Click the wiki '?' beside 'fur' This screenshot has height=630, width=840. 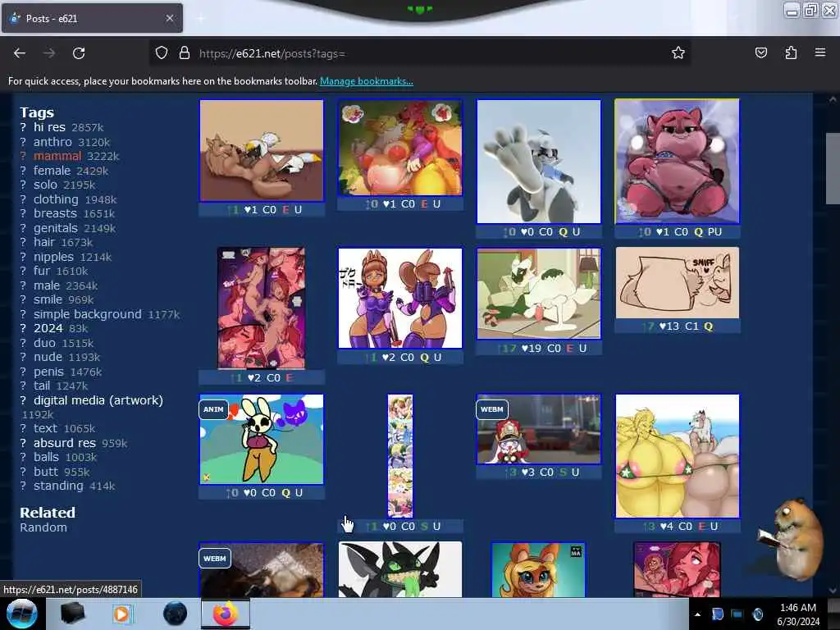tap(23, 271)
